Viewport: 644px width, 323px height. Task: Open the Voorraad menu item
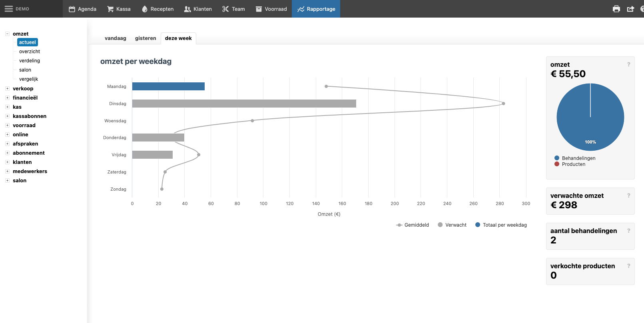click(x=271, y=9)
